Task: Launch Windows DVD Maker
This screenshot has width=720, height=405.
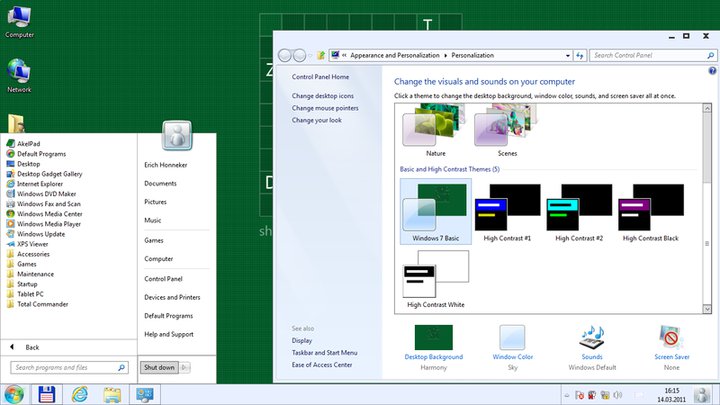Action: tap(46, 194)
